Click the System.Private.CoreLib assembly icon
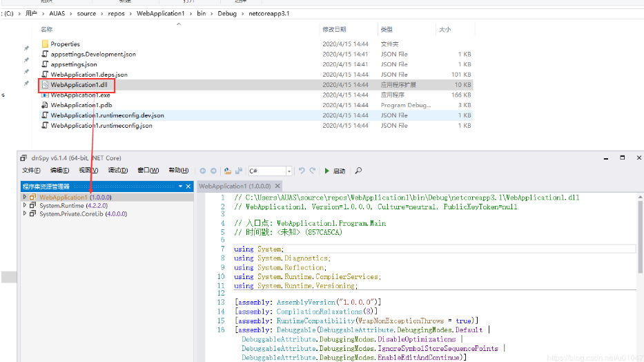Viewport: 644px width, 362px height. tap(32, 213)
